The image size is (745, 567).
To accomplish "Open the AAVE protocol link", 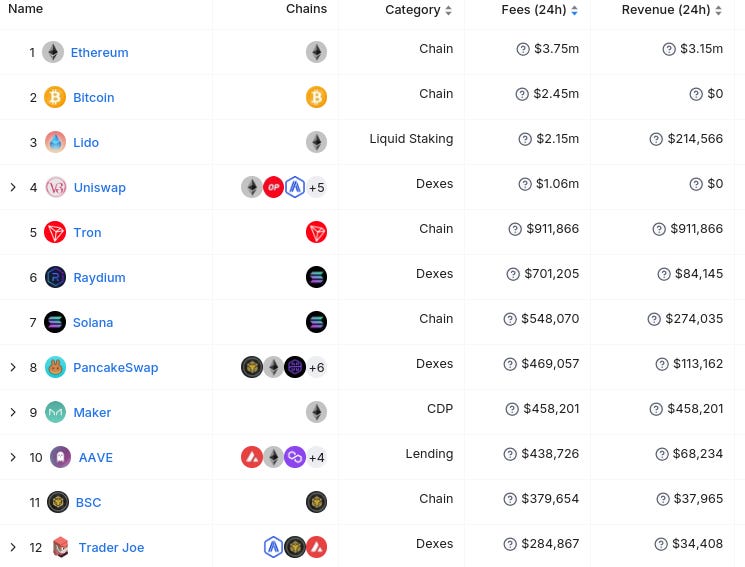I will [x=96, y=458].
